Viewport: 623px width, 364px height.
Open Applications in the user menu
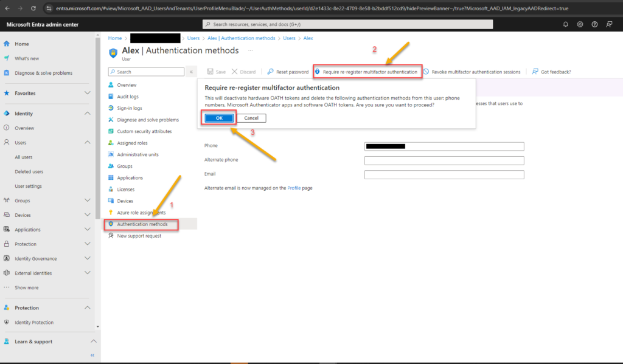coord(130,178)
